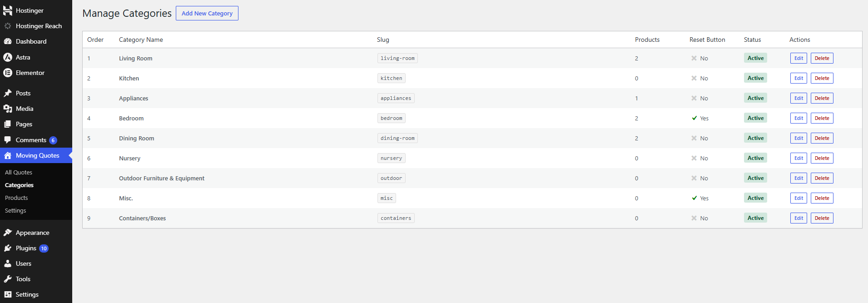Click the 'appliances' slug text

(x=396, y=98)
